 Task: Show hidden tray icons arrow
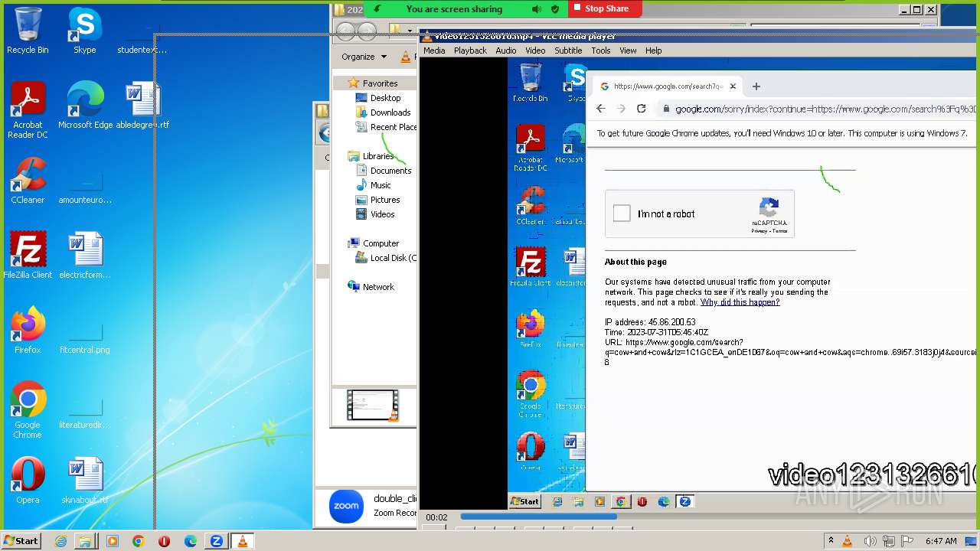coord(831,541)
